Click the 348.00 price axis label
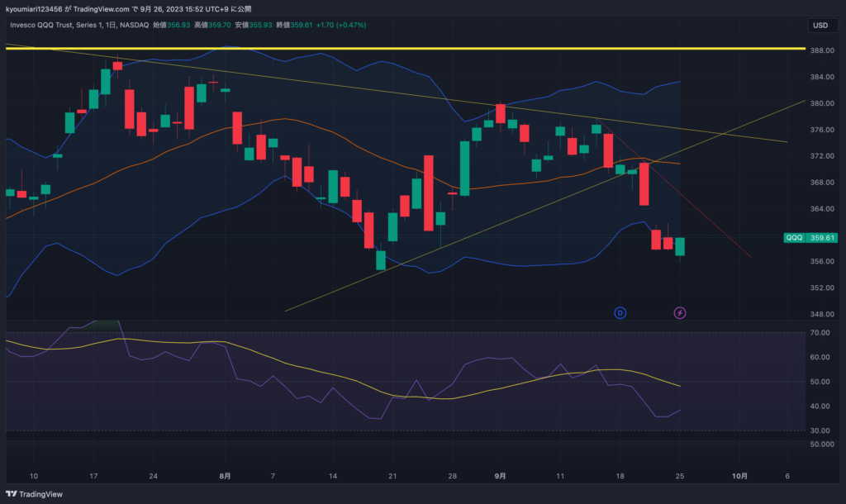Viewport: 846px width, 504px height. click(822, 314)
